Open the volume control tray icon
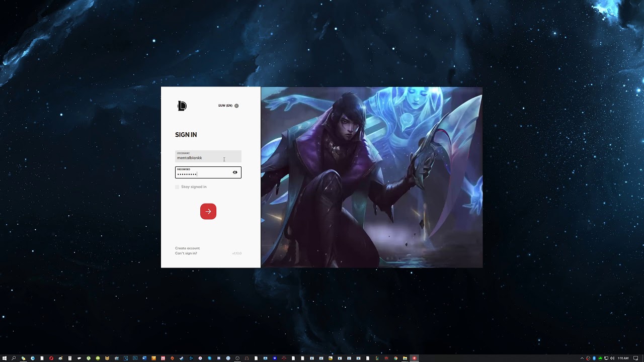 point(612,358)
